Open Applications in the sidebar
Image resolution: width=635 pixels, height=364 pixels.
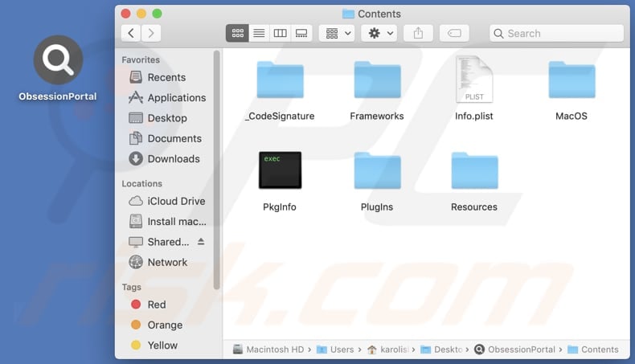point(176,97)
